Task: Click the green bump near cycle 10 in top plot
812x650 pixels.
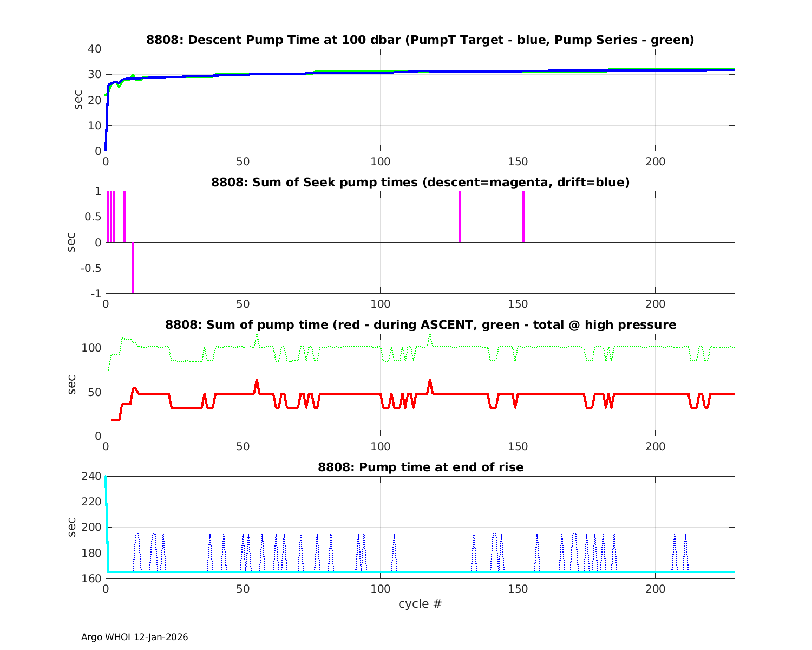Action: click(x=133, y=75)
